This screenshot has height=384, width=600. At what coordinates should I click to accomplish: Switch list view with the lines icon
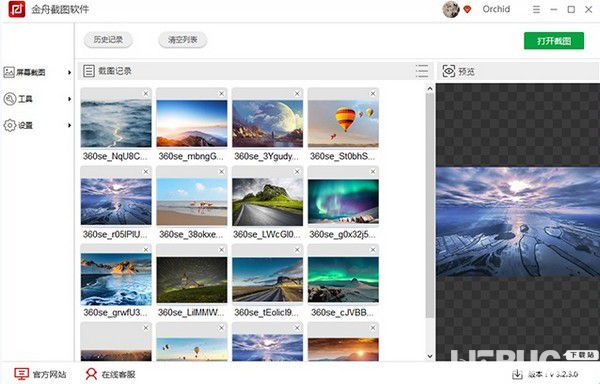pos(422,71)
